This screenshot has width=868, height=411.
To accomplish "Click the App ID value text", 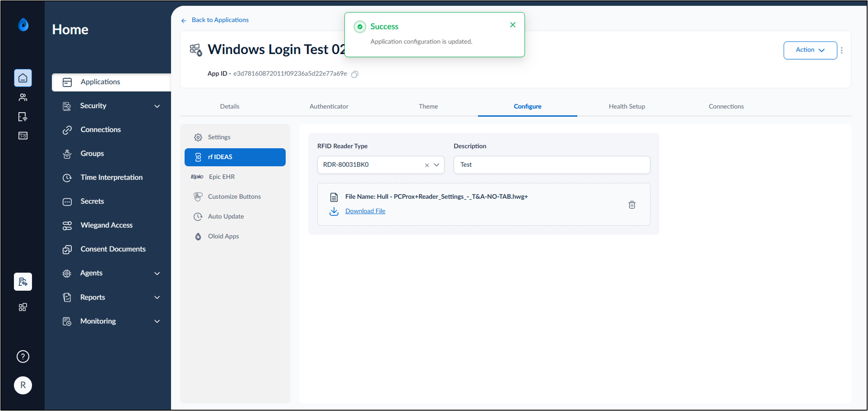I will point(290,74).
